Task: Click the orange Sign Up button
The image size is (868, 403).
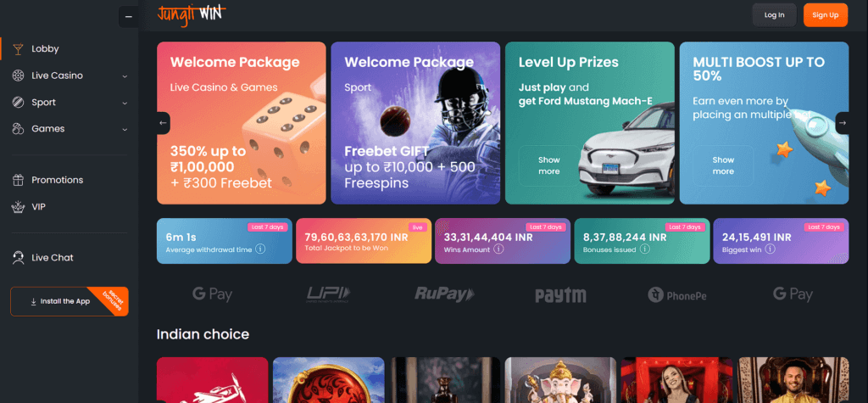Action: click(826, 15)
